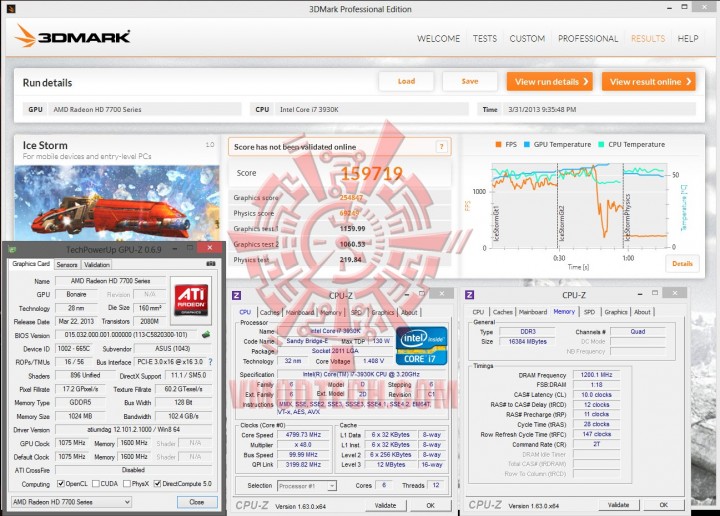Click the Driver Version field in GPU-Z
Screen dimensions: 720x516
pos(133,430)
